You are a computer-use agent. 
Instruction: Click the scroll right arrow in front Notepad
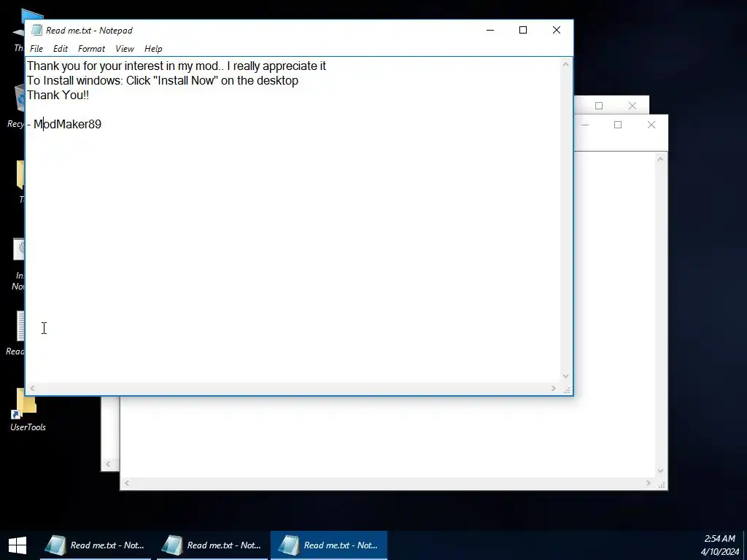(x=553, y=389)
